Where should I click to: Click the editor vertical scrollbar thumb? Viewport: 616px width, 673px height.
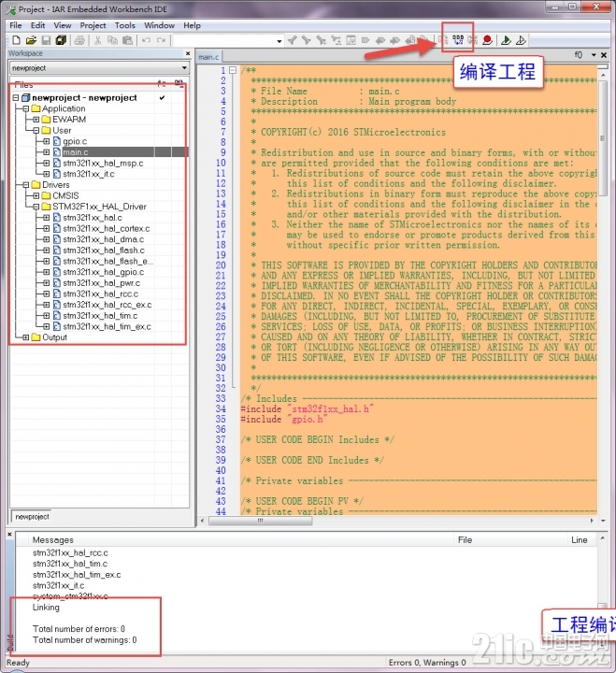pyautogui.click(x=603, y=137)
